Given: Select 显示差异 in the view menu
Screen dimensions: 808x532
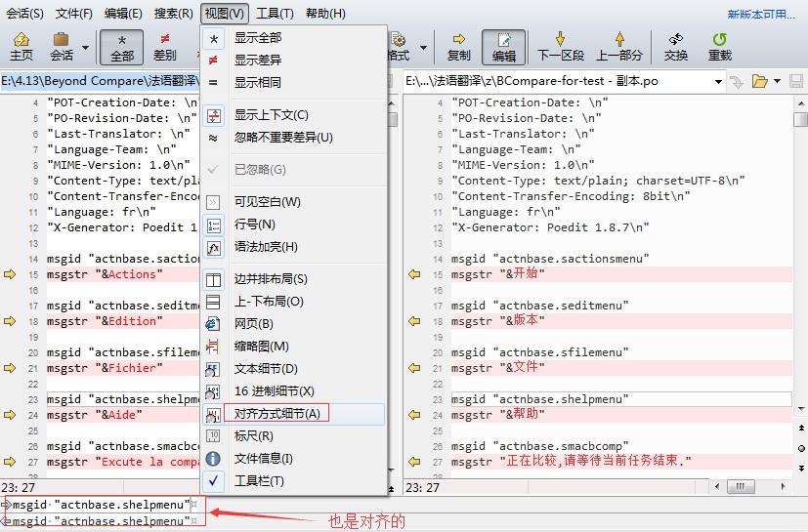Looking at the screenshot, I should [294, 60].
